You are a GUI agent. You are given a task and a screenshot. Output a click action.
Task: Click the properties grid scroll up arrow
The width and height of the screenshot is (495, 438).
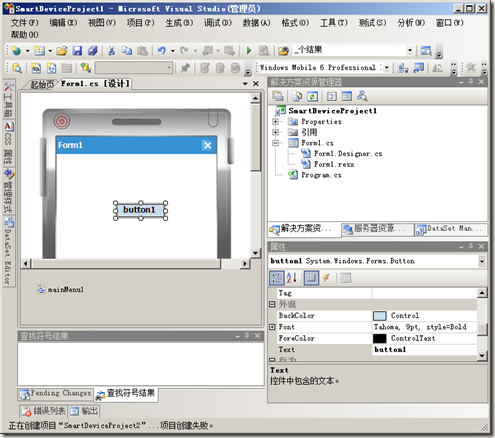tap(482, 293)
